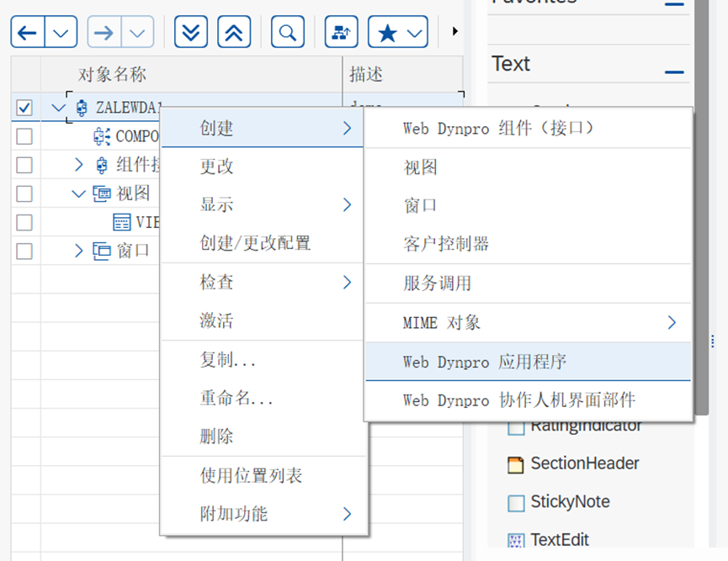Screen dimensions: 728x561
Task: Click the small toolbar overflow arrow
Action: pyautogui.click(x=455, y=31)
